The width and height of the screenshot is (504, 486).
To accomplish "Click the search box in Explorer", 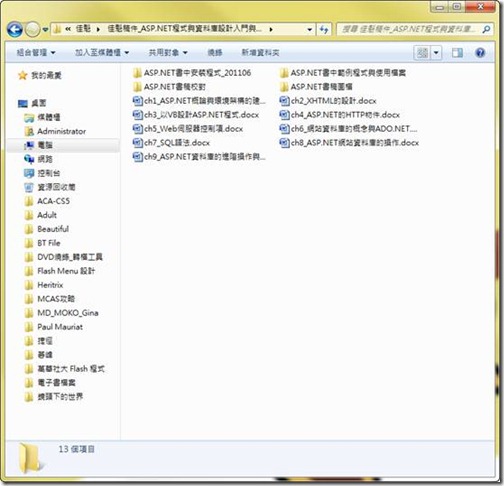I will pyautogui.click(x=408, y=30).
